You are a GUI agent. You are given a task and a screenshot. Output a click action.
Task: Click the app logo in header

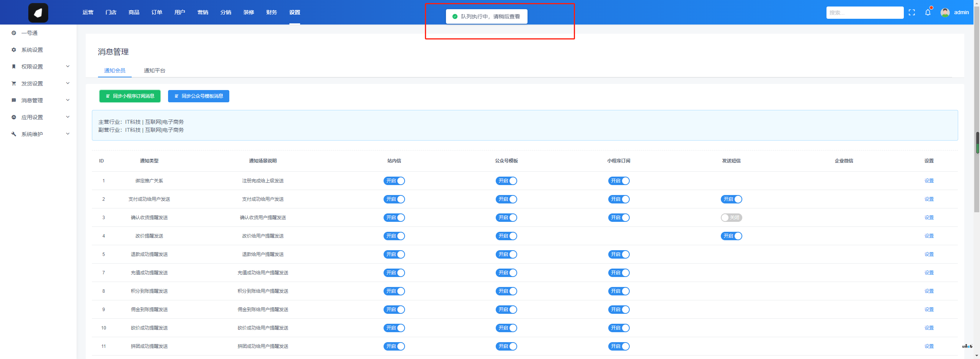point(38,13)
